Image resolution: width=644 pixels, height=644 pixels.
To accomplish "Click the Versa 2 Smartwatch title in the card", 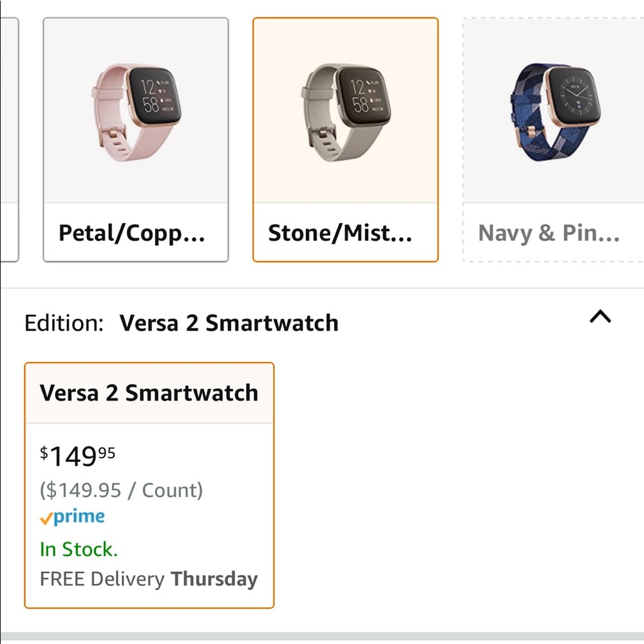I will coord(149,392).
